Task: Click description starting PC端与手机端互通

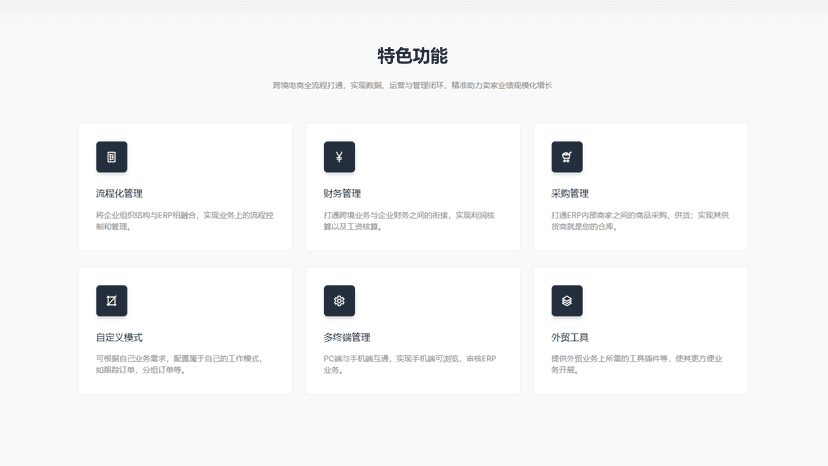Action: coord(410,364)
